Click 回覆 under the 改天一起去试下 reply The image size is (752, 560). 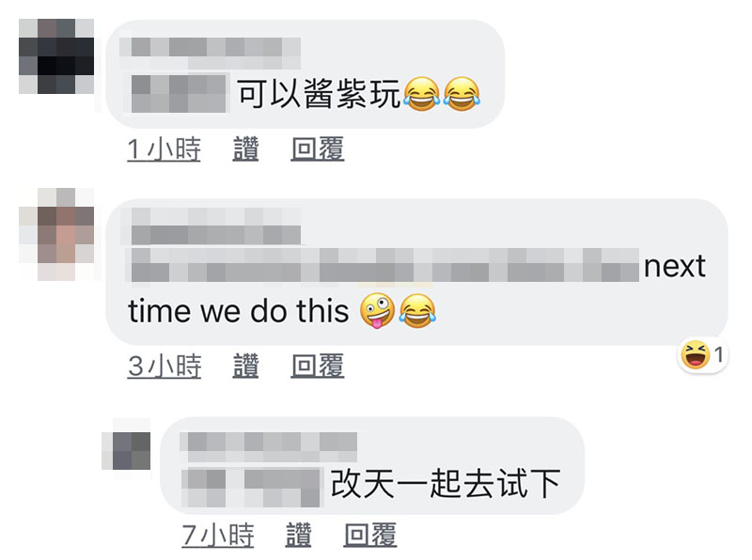[370, 535]
